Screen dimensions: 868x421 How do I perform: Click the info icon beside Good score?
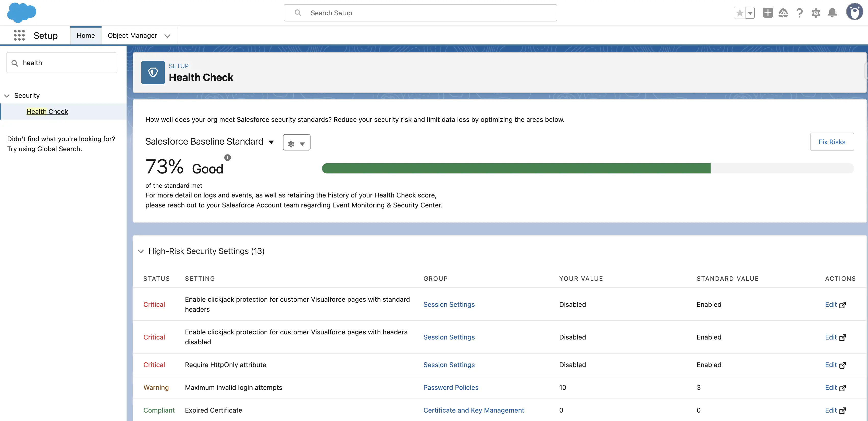227,158
